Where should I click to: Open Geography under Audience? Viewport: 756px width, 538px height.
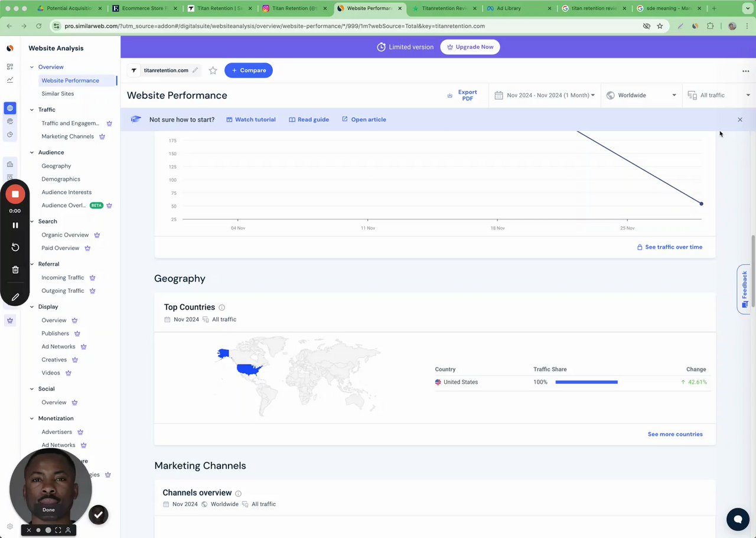point(56,166)
